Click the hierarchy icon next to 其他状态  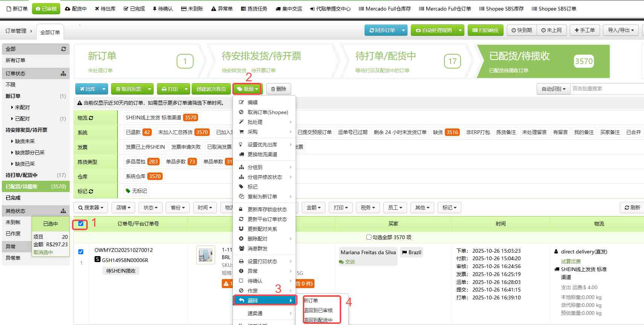63,211
